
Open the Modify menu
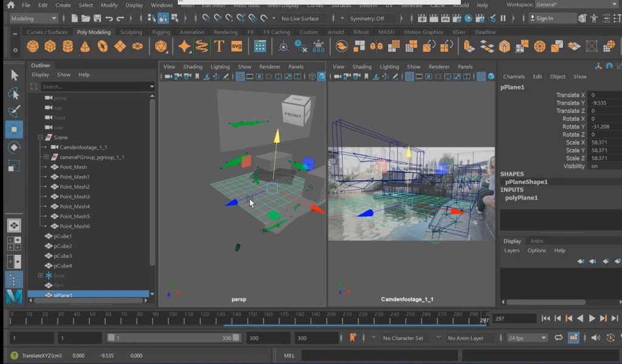[109, 5]
